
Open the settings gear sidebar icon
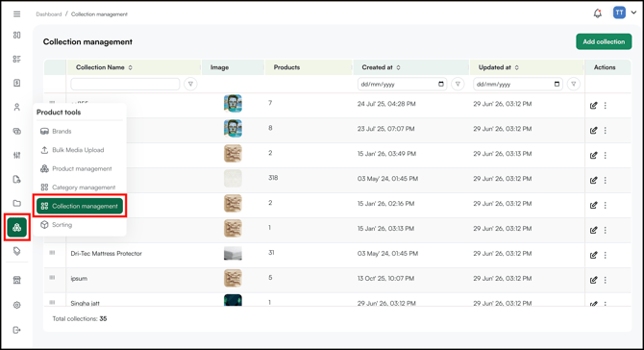(x=17, y=305)
